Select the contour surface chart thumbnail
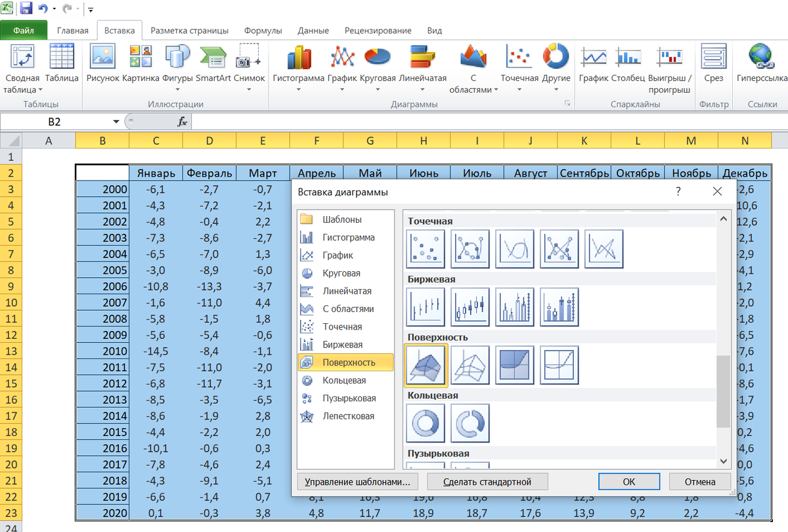 pos(515,365)
